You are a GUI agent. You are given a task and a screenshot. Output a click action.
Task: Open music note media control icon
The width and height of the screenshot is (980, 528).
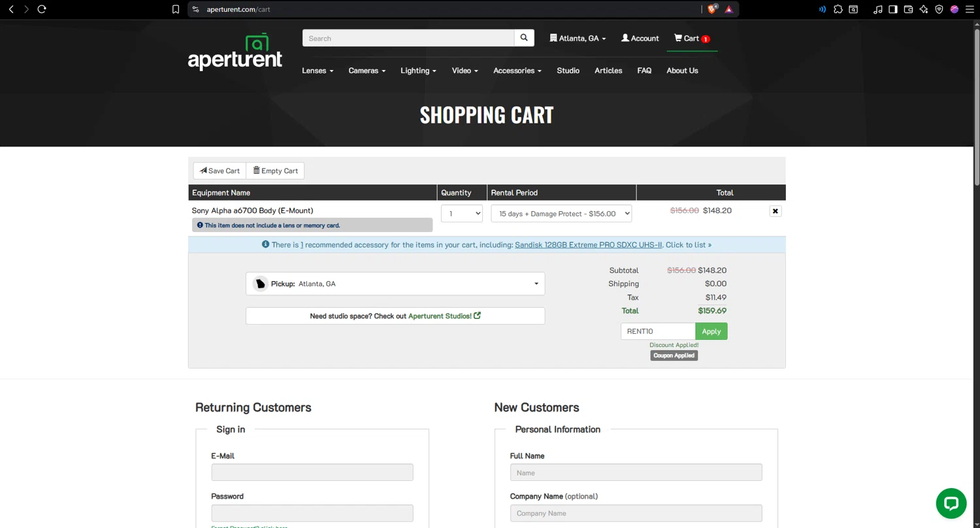[x=877, y=9]
